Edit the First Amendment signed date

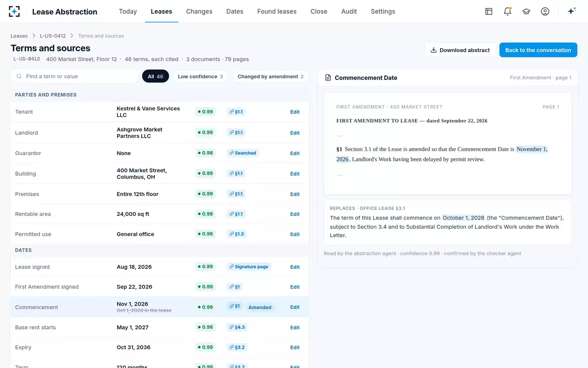tap(294, 287)
